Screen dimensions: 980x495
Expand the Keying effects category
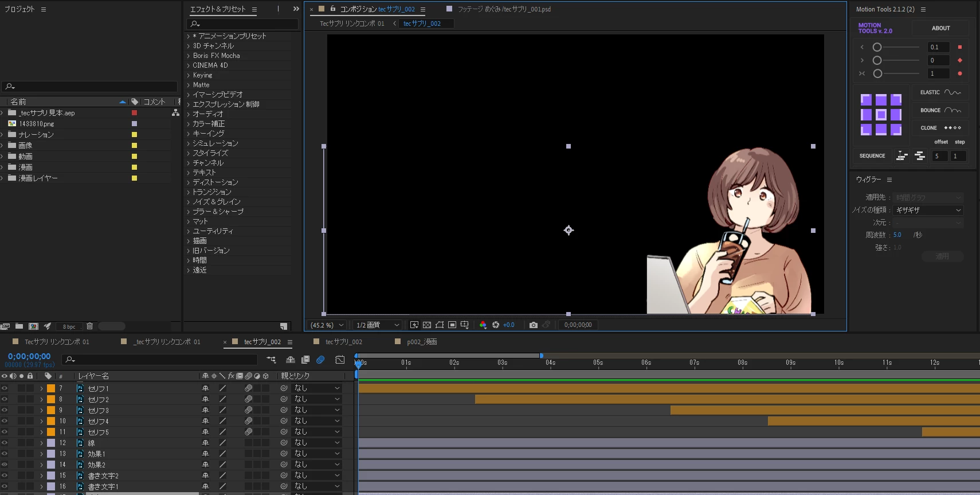[x=189, y=75]
